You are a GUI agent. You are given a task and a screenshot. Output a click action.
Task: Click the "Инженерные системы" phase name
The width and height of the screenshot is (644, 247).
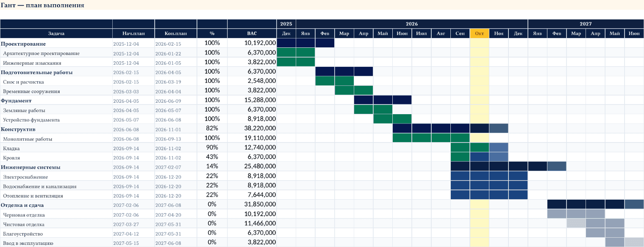[x=31, y=167]
